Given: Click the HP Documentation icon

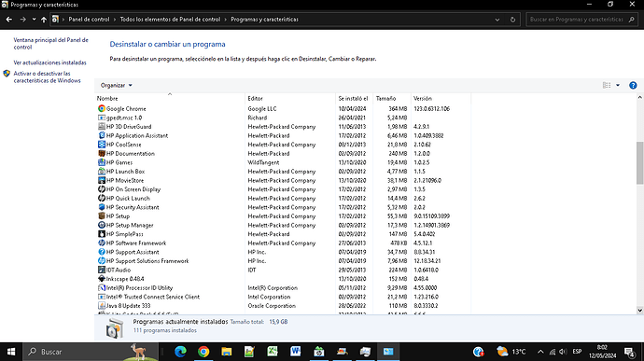Looking at the screenshot, I should pos(102,154).
